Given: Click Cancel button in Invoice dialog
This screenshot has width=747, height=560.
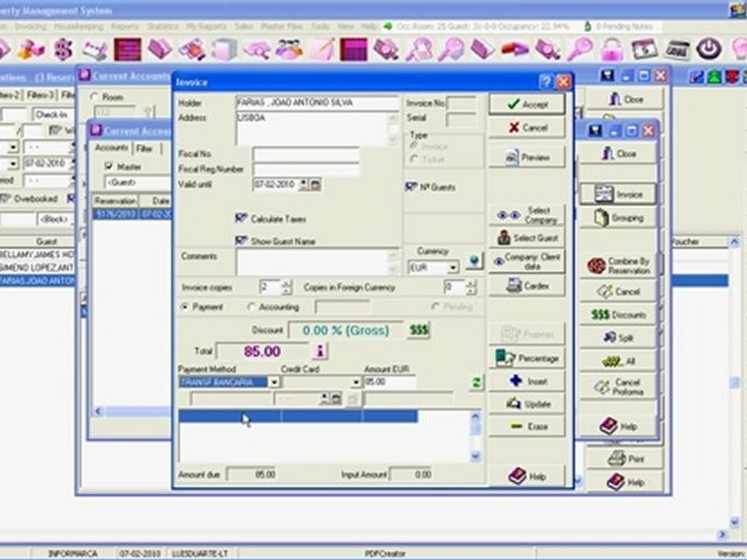Looking at the screenshot, I should click(x=527, y=128).
